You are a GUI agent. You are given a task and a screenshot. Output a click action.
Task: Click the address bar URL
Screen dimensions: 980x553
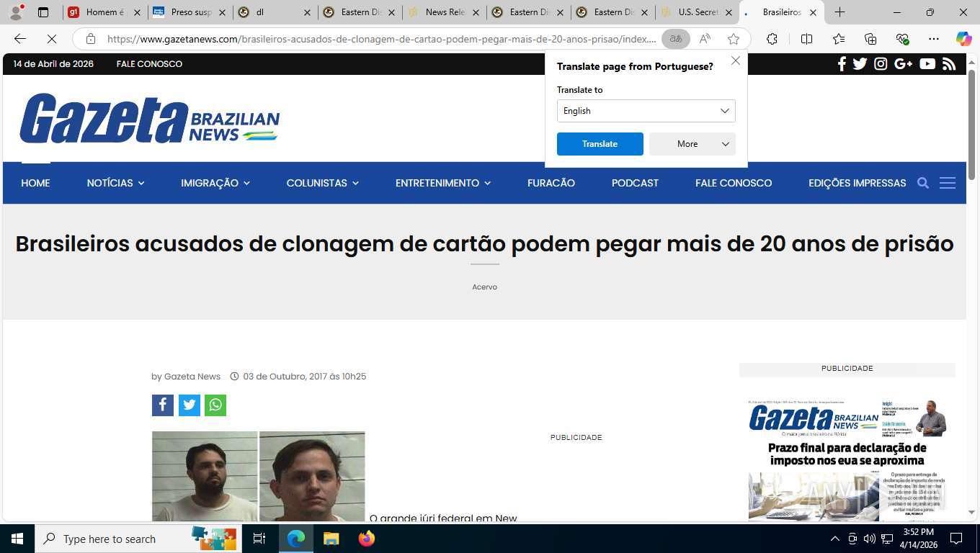pyautogui.click(x=382, y=39)
